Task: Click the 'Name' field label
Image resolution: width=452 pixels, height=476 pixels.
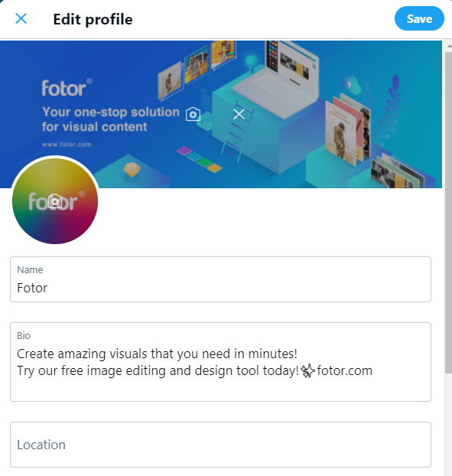Action: 30,270
